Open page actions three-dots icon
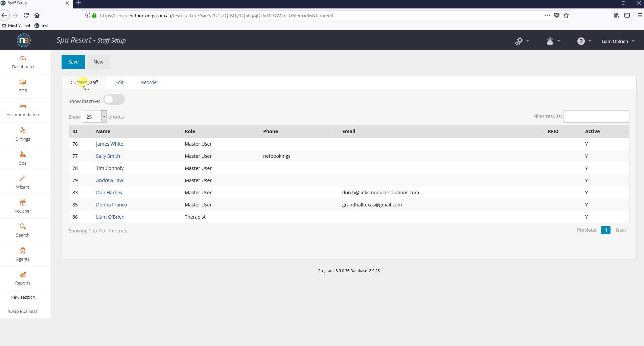Viewport: 644px width, 346px height. 547,15
